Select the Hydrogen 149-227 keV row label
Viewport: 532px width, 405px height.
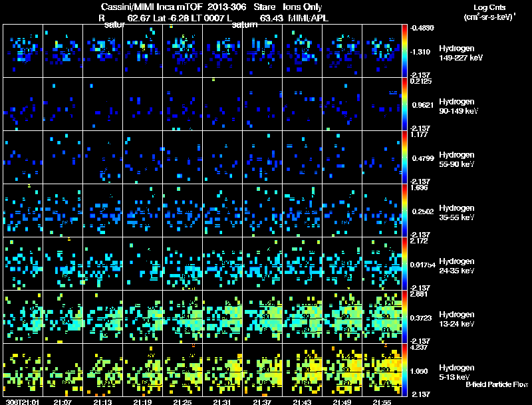tap(461, 53)
